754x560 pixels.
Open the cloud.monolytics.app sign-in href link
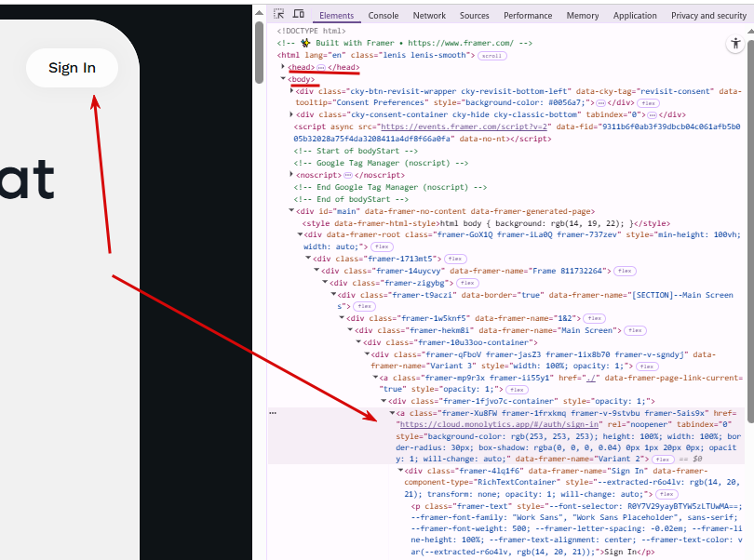499,424
